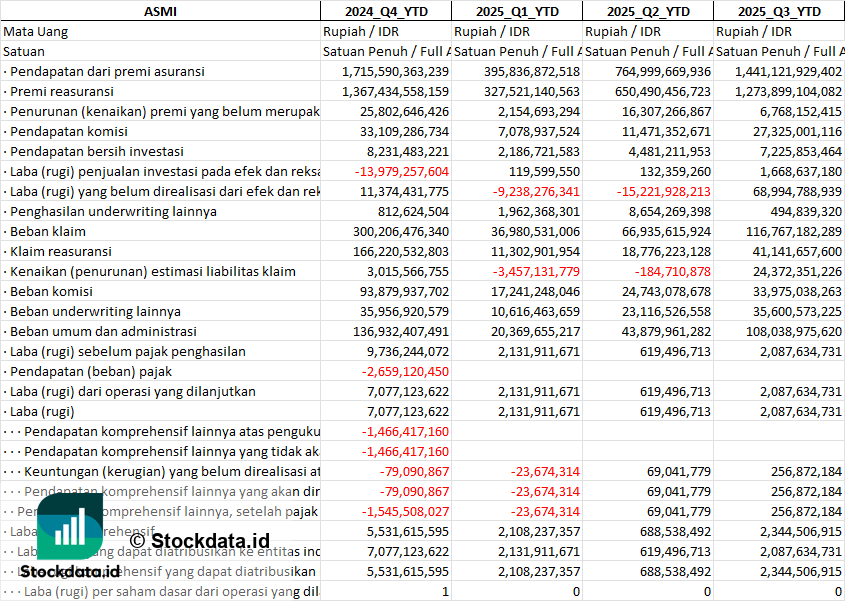
Task: Click the Stockdata.id text below the logo
Action: coord(70,571)
